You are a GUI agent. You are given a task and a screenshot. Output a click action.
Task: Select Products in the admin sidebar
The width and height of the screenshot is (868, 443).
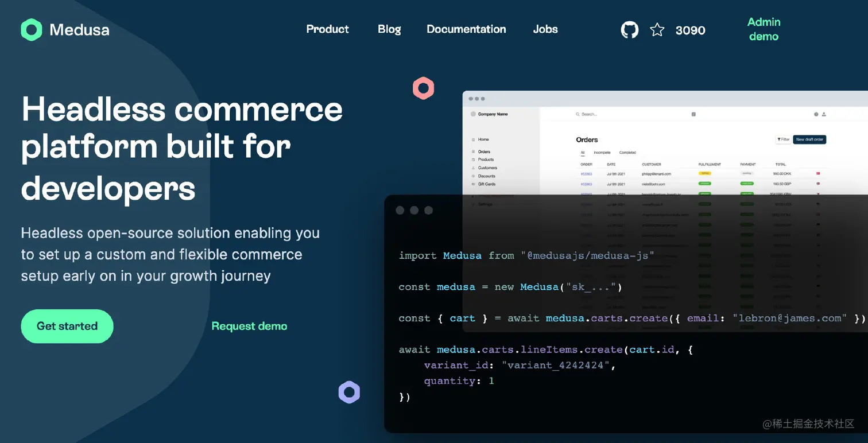pyautogui.click(x=486, y=160)
